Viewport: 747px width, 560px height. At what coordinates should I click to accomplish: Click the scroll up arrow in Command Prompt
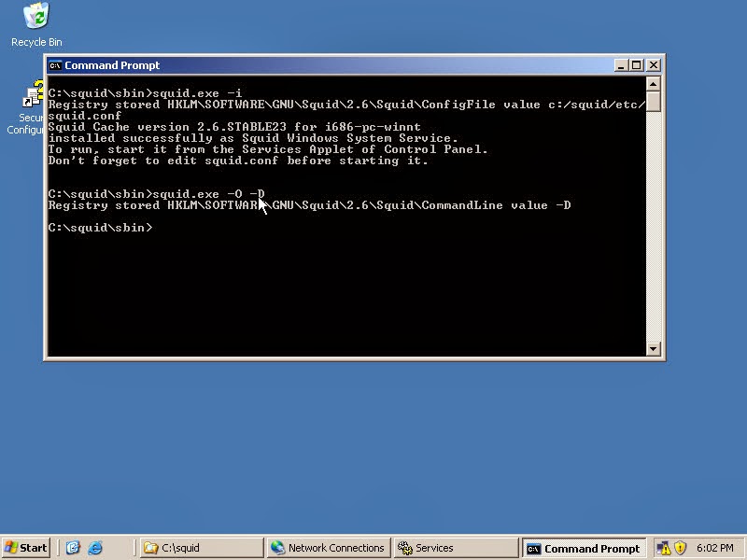coord(653,84)
